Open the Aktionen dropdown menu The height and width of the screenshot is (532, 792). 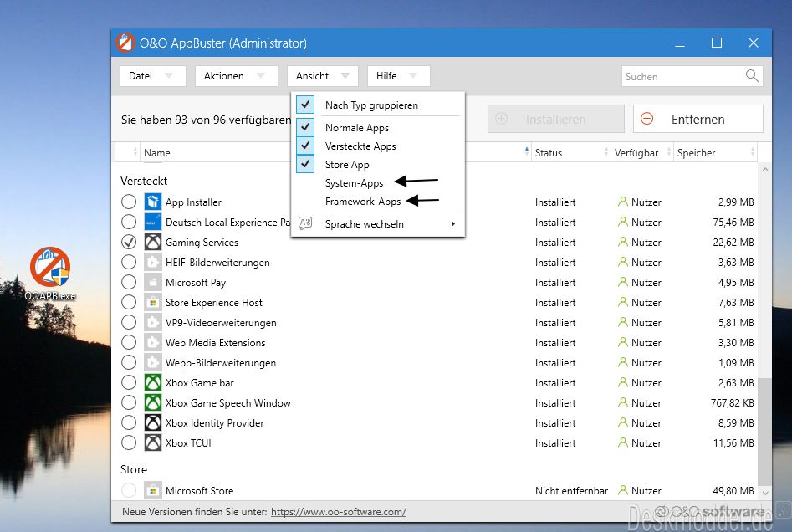(x=237, y=76)
